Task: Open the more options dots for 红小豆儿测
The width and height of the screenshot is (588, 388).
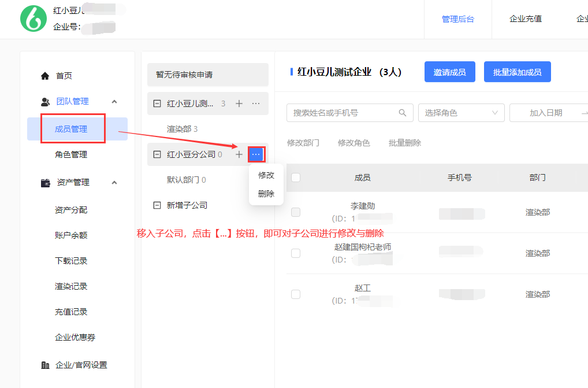Action: point(256,104)
